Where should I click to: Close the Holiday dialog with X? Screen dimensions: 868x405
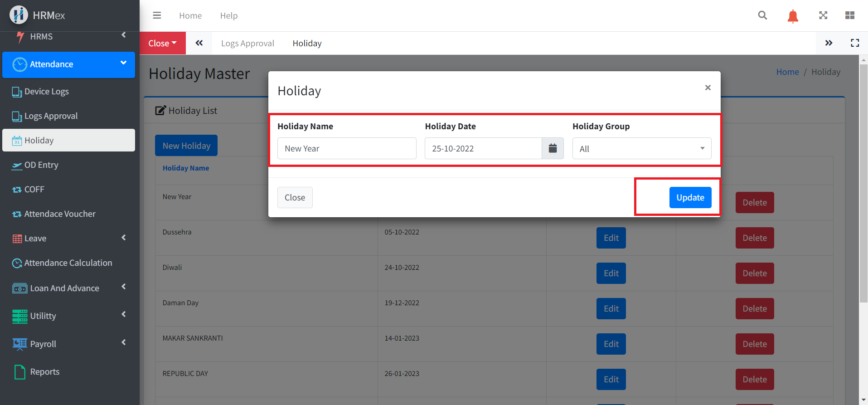pyautogui.click(x=708, y=88)
